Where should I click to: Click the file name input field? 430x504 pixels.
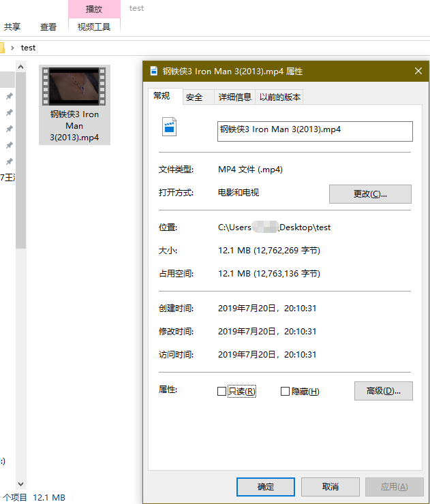(x=315, y=131)
